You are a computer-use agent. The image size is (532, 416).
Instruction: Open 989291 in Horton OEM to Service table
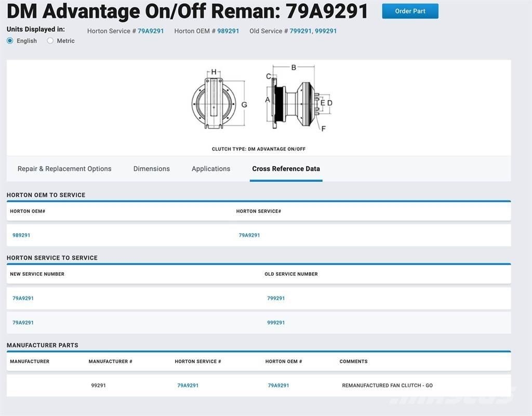coord(21,235)
